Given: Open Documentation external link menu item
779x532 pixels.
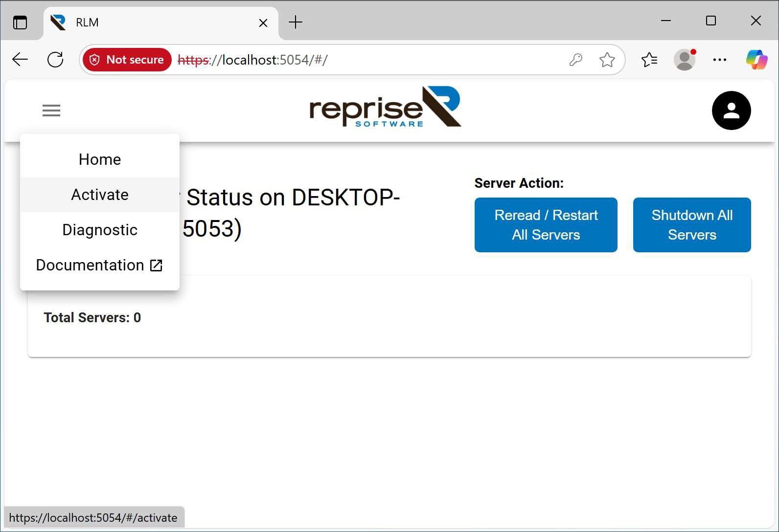Looking at the screenshot, I should [x=100, y=265].
